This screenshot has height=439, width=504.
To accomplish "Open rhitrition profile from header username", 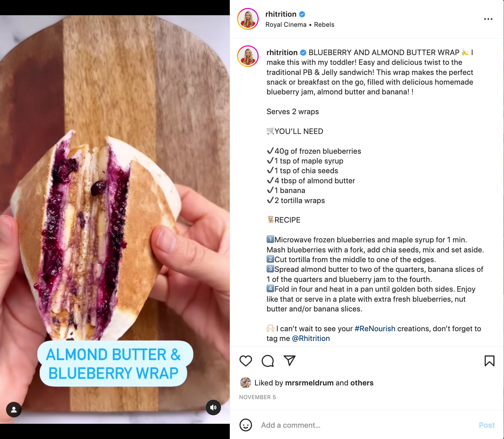I will coord(281,14).
